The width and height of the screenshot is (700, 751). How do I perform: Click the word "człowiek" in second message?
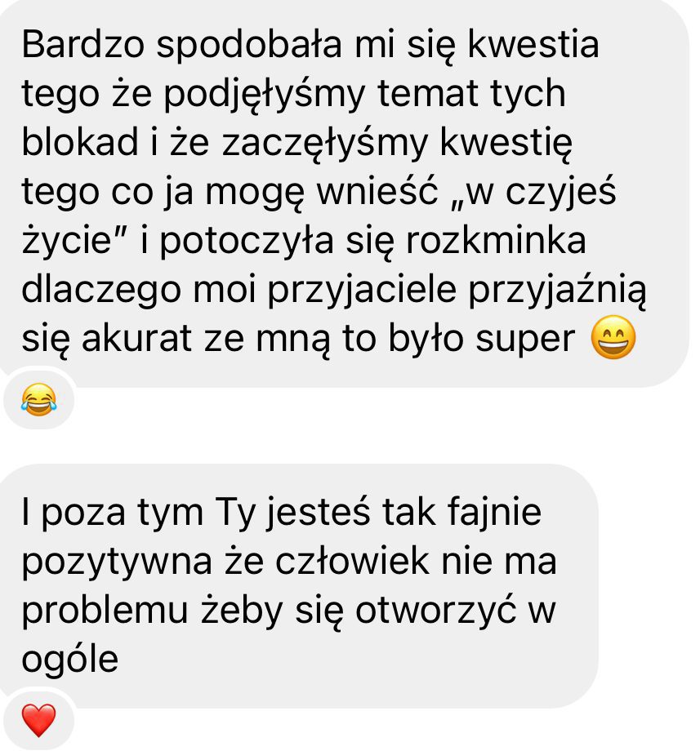coord(352,560)
